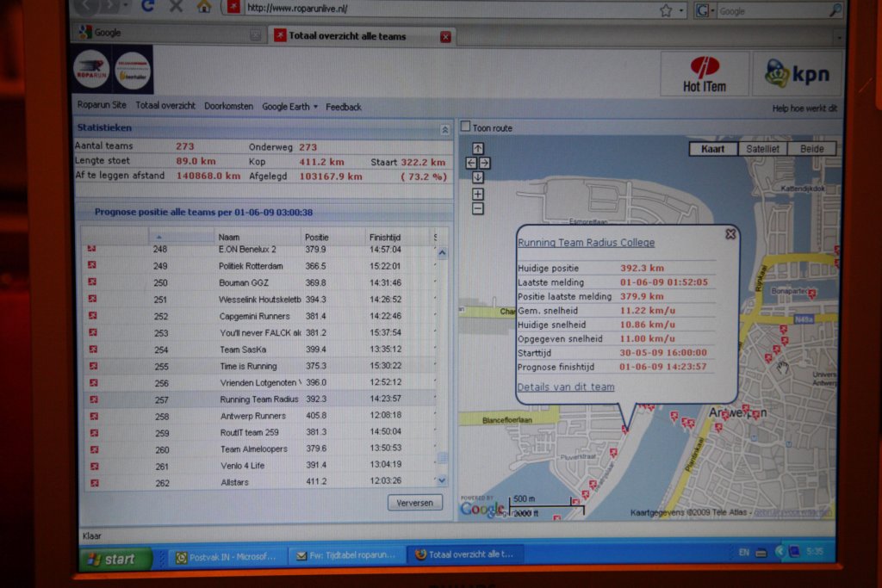Click team icon in Capgemini Runners row
This screenshot has height=588, width=882.
tap(93, 315)
